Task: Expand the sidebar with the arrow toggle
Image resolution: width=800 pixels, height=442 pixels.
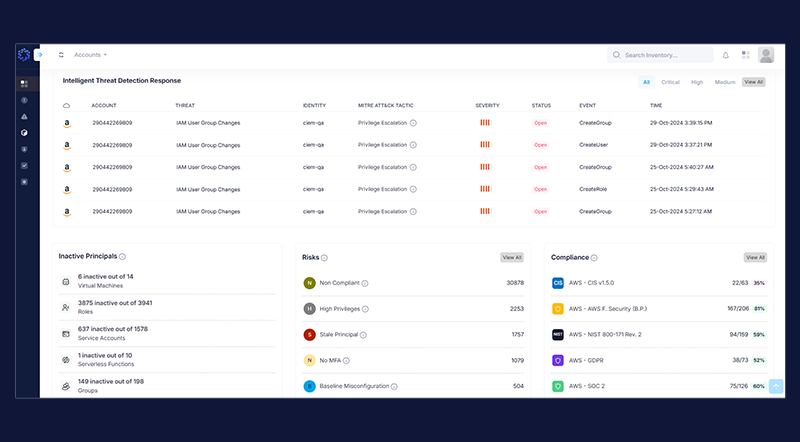Action: [39, 55]
